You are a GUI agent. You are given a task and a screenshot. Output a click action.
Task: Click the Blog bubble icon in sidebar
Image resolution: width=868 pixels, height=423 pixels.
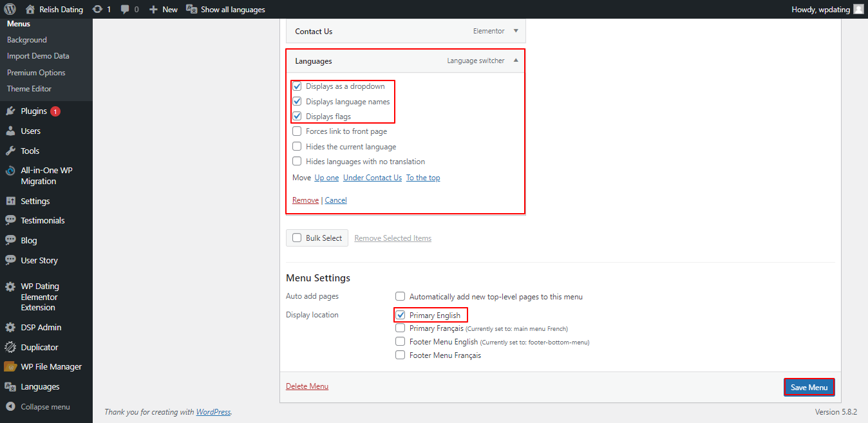coord(10,240)
